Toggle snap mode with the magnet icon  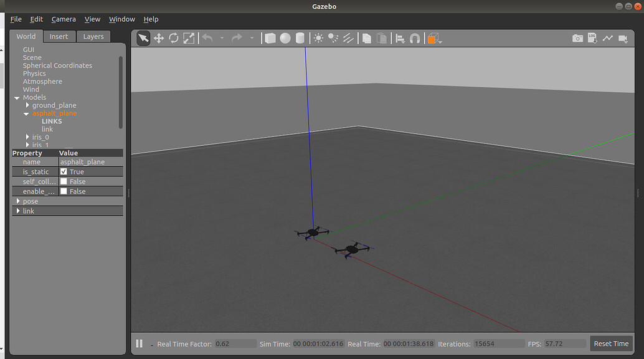414,37
